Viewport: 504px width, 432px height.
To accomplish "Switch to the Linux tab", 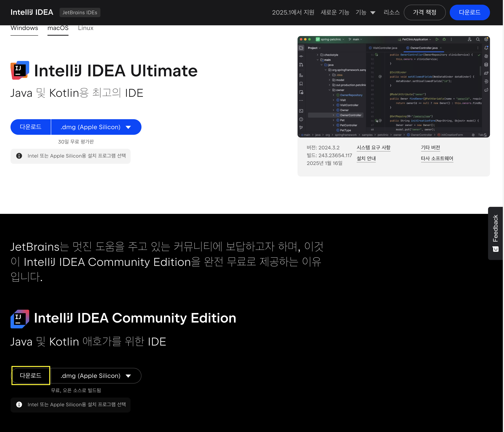I will point(86,28).
